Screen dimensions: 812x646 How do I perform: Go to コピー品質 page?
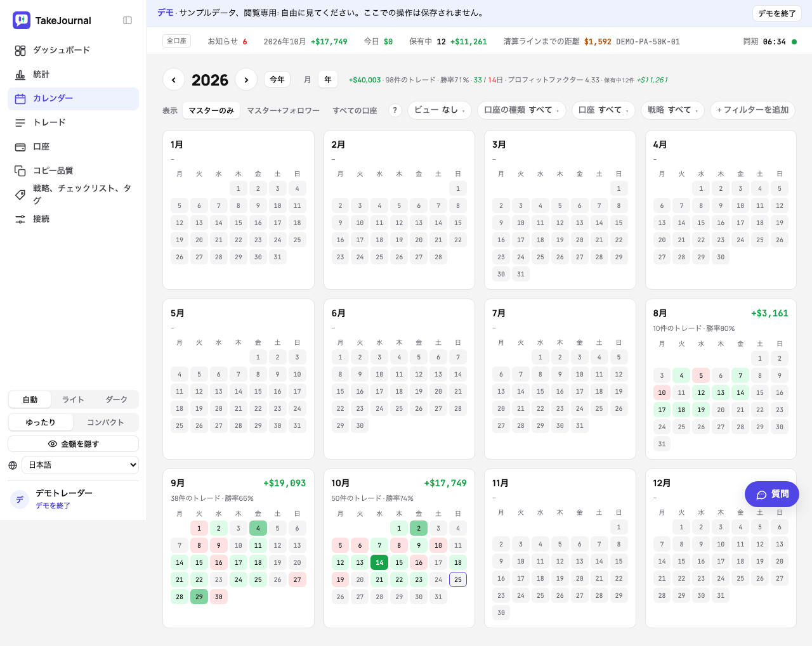[x=73, y=171]
